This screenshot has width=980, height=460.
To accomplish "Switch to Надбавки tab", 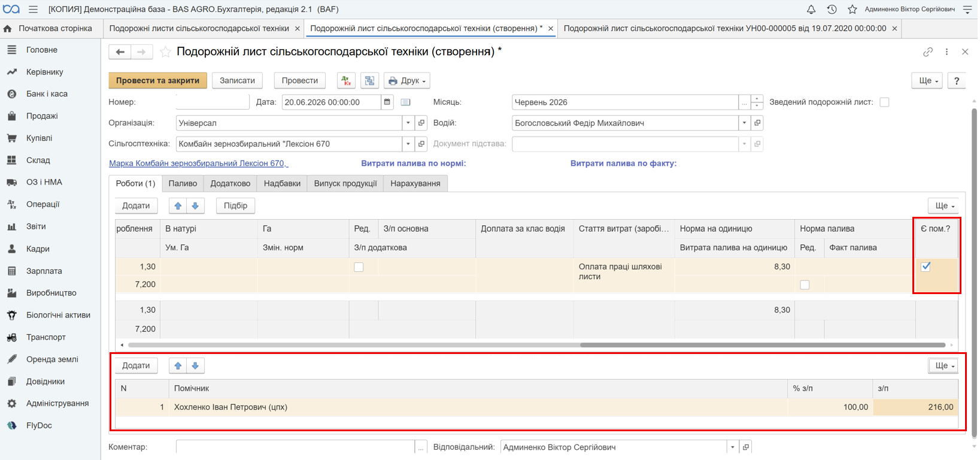I will [x=282, y=183].
